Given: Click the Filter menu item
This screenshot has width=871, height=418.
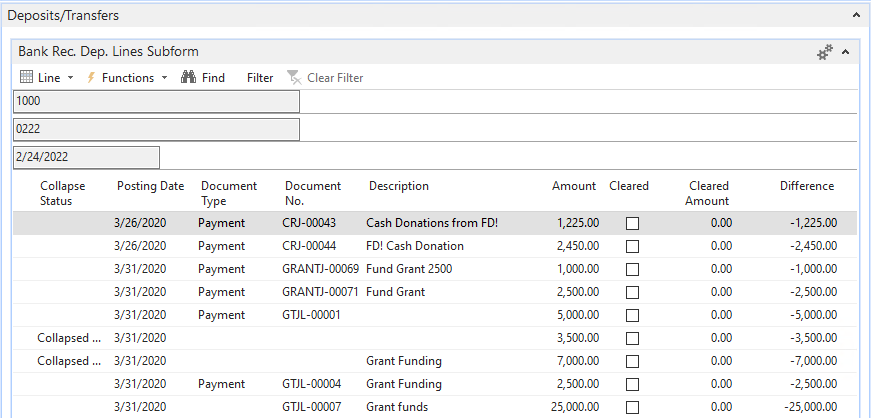Looking at the screenshot, I should 260,78.
